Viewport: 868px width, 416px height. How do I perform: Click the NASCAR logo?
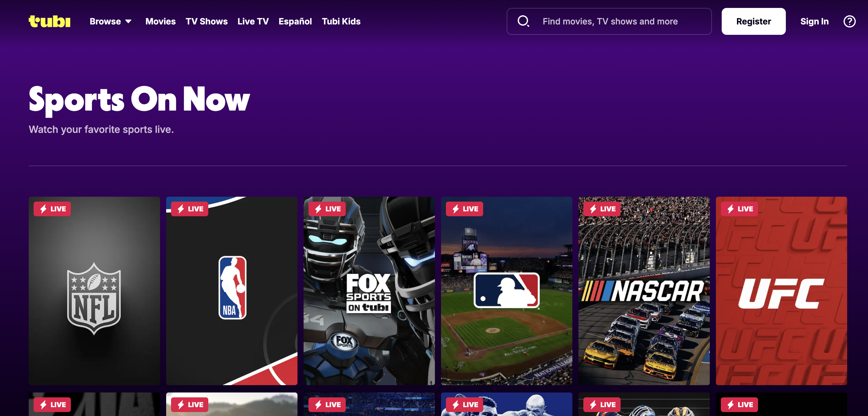tap(643, 291)
